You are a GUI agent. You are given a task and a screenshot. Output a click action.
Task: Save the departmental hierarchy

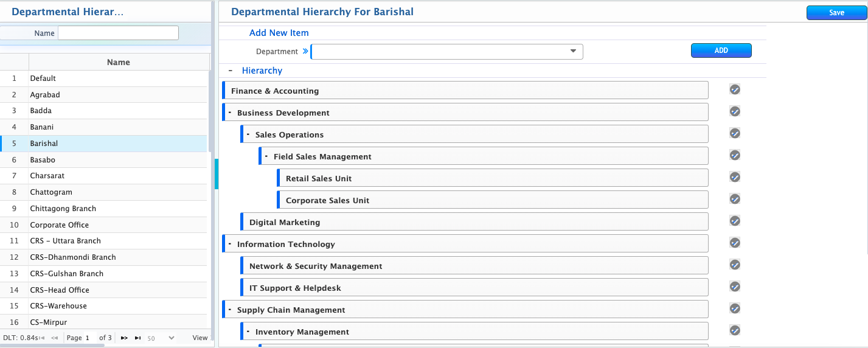(836, 13)
